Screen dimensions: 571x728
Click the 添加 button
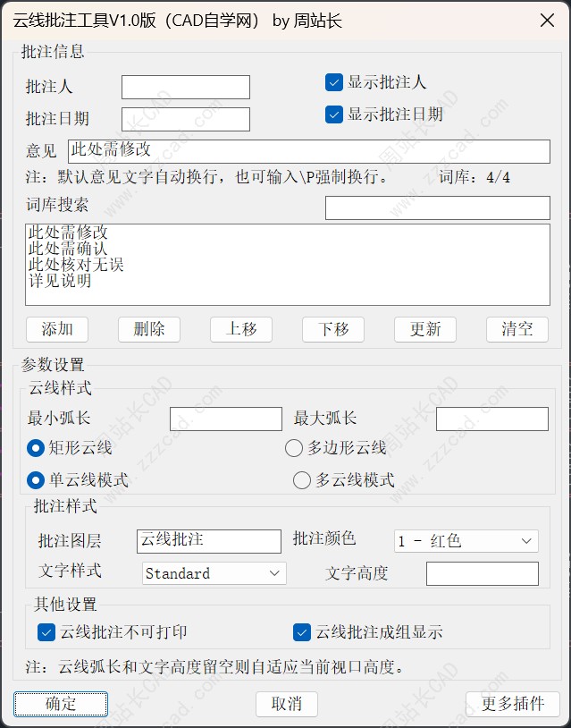pos(57,329)
